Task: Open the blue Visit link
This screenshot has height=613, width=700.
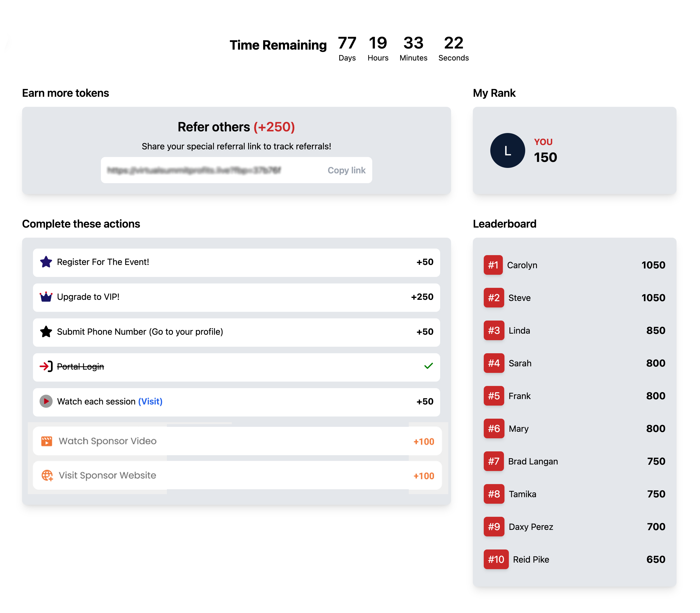Action: (150, 401)
